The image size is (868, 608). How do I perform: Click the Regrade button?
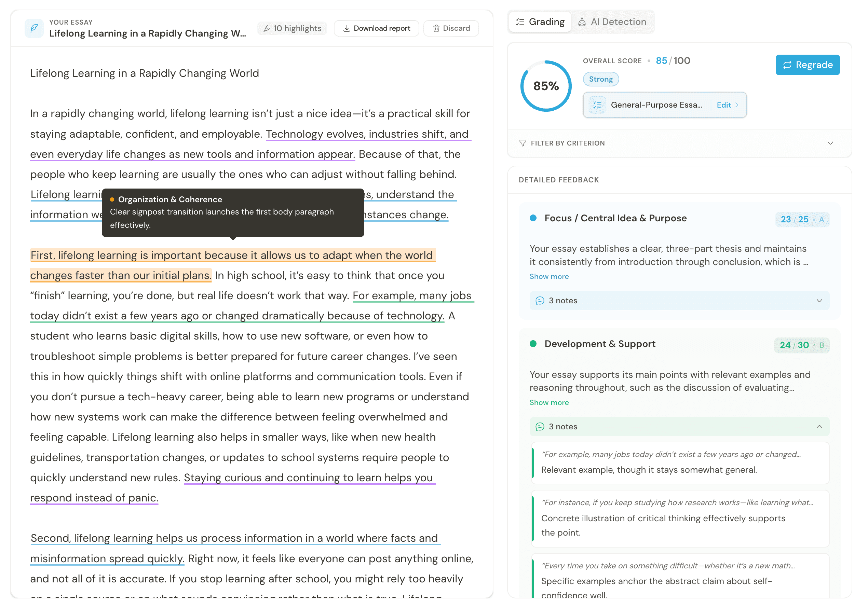click(x=808, y=65)
